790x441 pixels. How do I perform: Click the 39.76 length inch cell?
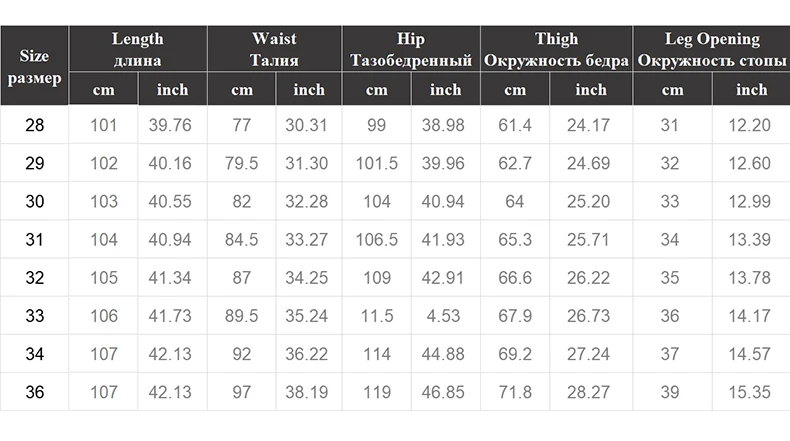pos(171,125)
